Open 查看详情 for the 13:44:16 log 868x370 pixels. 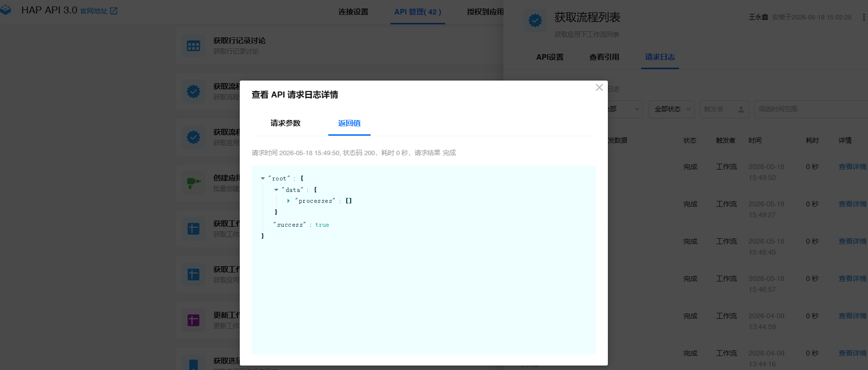click(853, 354)
